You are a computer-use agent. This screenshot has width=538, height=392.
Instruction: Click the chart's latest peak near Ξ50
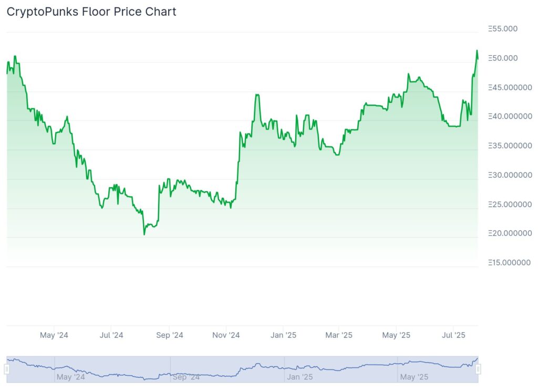point(477,51)
